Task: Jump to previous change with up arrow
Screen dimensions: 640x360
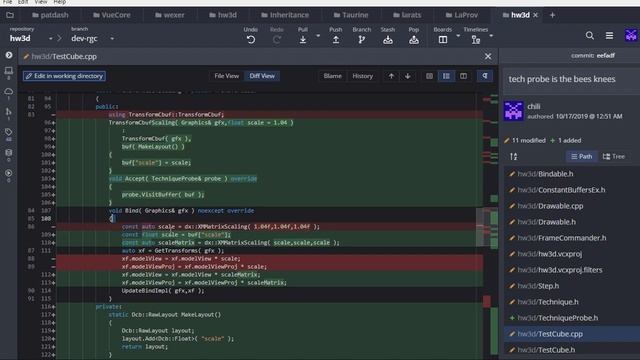Action: point(391,76)
